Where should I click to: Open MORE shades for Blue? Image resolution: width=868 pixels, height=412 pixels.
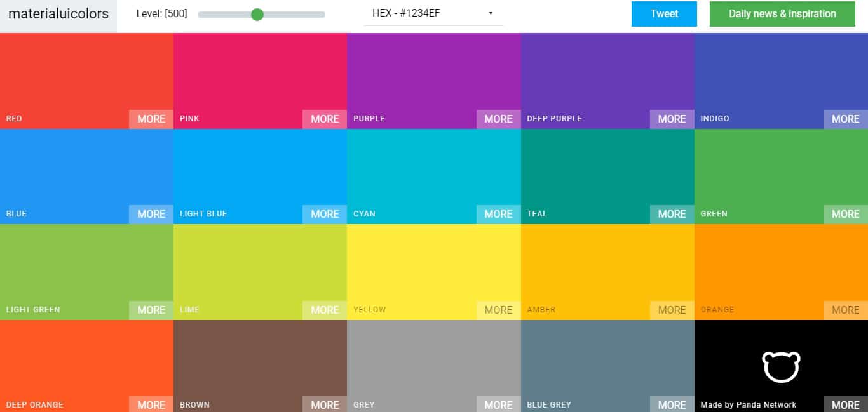tap(151, 215)
